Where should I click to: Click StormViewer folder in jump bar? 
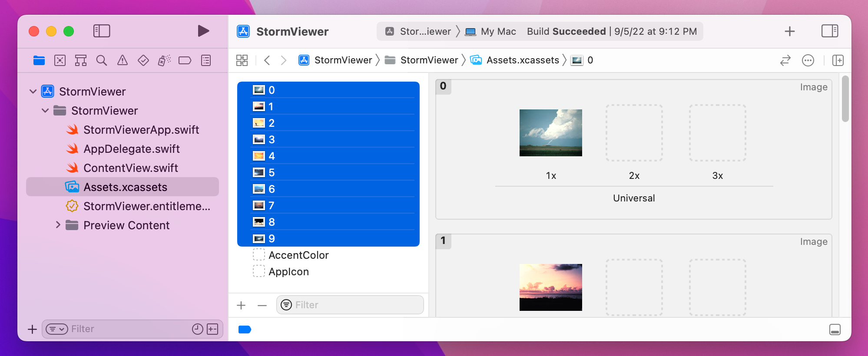pyautogui.click(x=421, y=60)
